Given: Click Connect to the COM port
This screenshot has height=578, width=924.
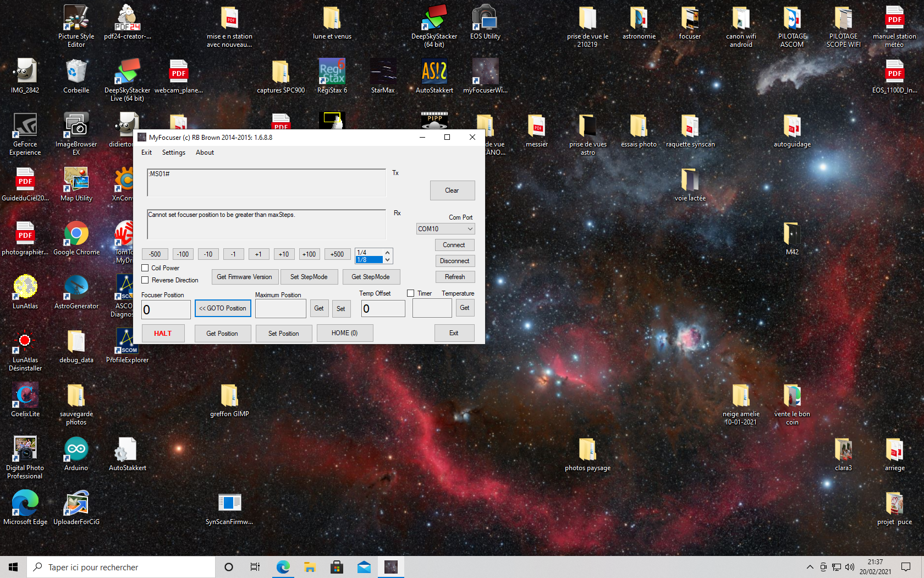Looking at the screenshot, I should click(454, 245).
